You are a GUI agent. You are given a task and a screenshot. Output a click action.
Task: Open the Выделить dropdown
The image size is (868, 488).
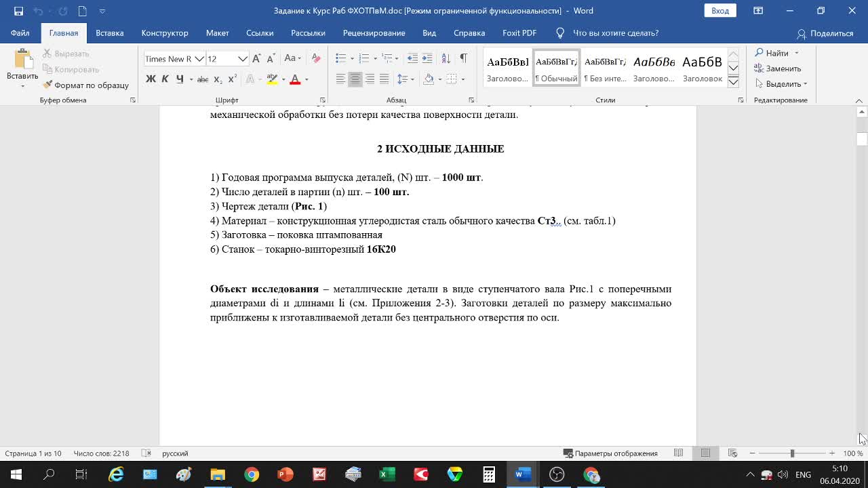coord(781,84)
